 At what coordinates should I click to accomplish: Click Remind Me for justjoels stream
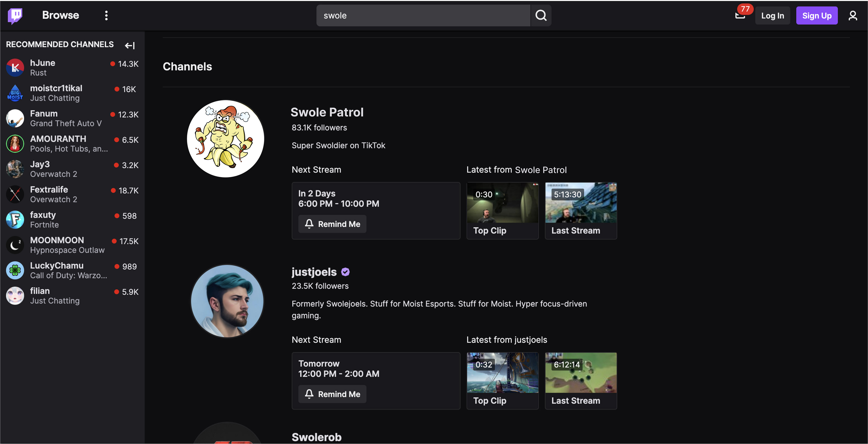[x=332, y=394]
